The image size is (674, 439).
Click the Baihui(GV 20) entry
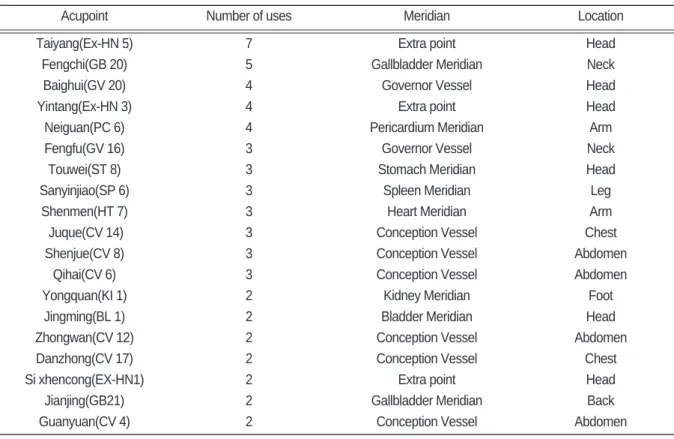click(84, 86)
